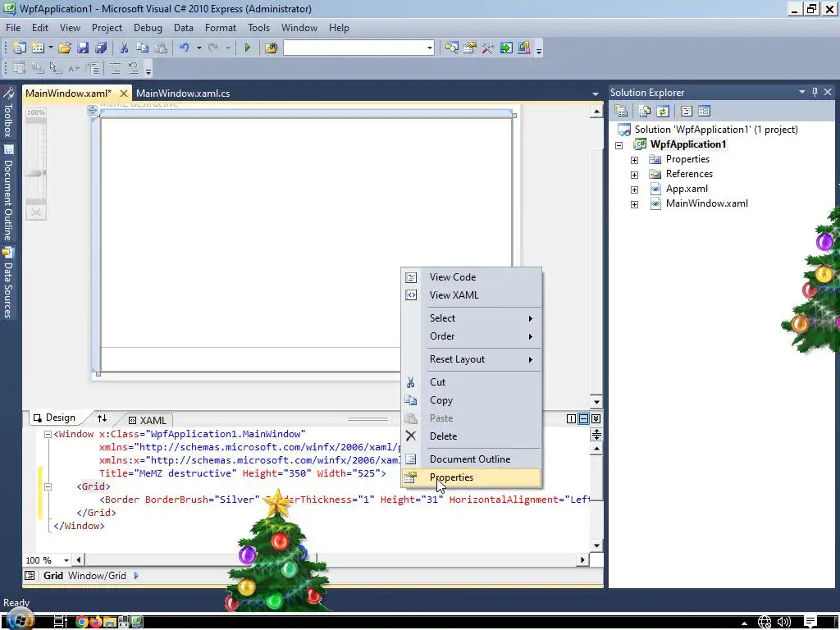Open the standard toolbar options overflow arrow

(539, 51)
